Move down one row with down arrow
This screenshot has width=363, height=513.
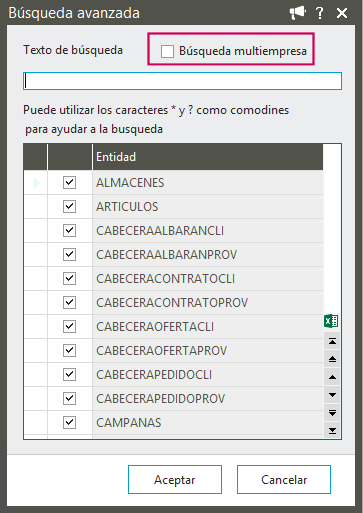tap(332, 395)
